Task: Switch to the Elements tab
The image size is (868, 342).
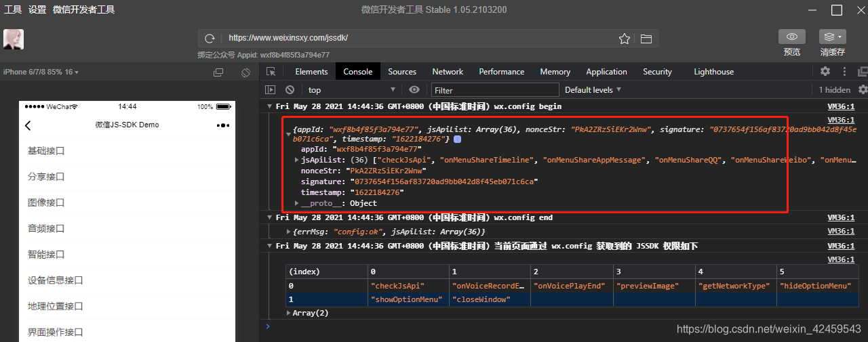Action: pyautogui.click(x=311, y=72)
